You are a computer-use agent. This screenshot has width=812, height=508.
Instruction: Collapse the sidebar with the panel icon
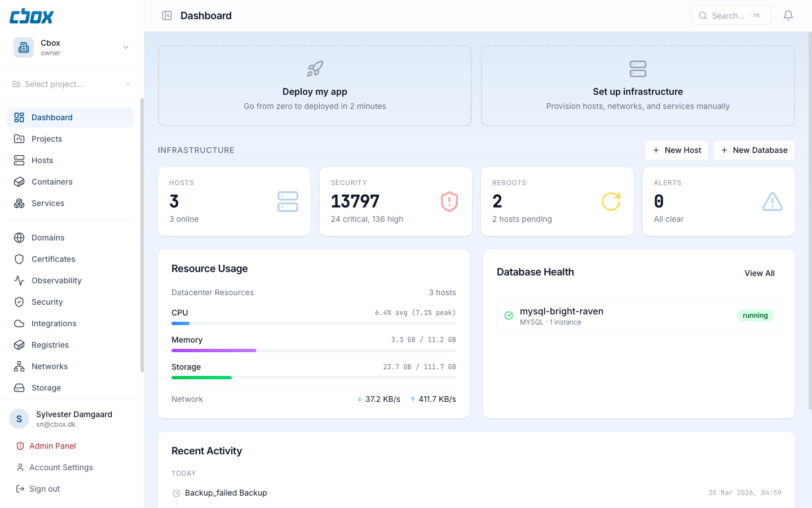pyautogui.click(x=167, y=16)
